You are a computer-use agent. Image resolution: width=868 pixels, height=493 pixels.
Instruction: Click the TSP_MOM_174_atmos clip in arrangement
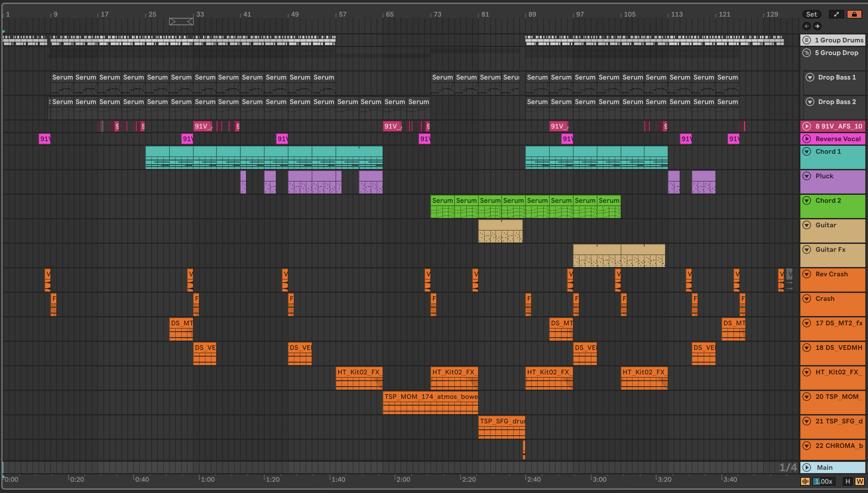coord(430,397)
